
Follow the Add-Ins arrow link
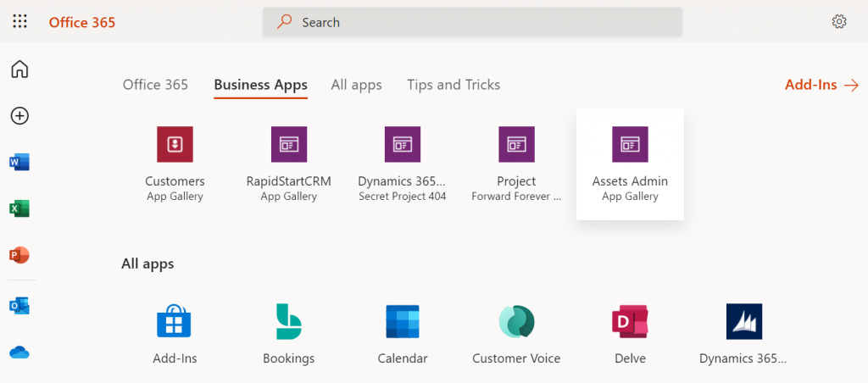(x=821, y=86)
